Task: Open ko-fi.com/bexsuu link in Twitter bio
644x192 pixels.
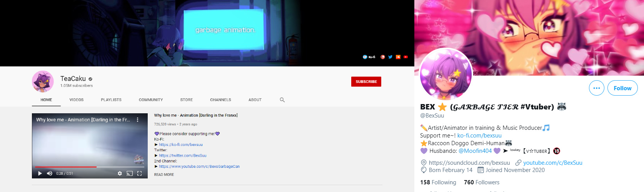Action: (479, 136)
